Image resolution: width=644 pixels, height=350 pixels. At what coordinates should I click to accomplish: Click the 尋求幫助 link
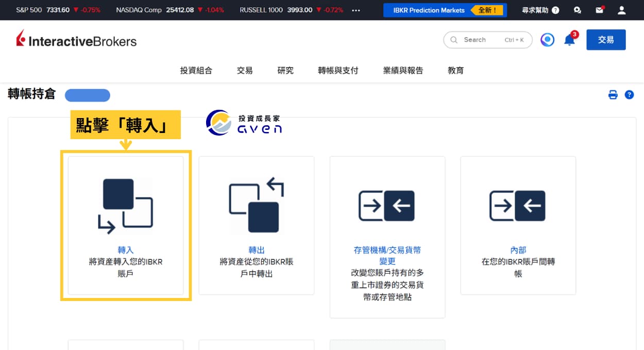535,10
